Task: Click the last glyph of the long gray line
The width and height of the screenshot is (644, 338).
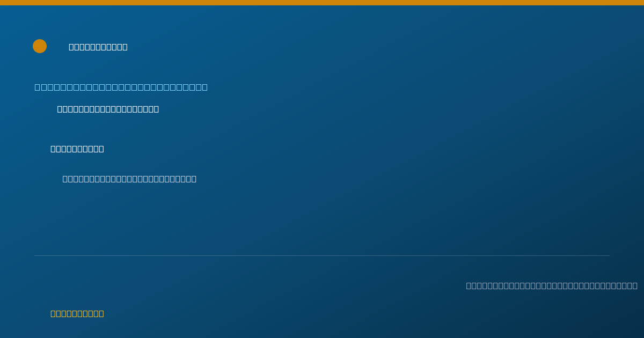Action: click(194, 179)
